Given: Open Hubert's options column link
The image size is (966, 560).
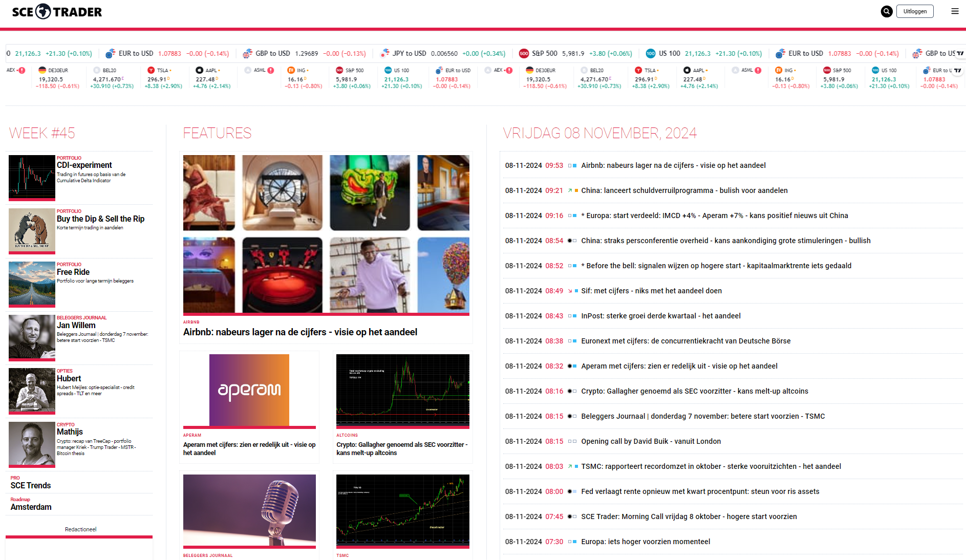Looking at the screenshot, I should [69, 378].
